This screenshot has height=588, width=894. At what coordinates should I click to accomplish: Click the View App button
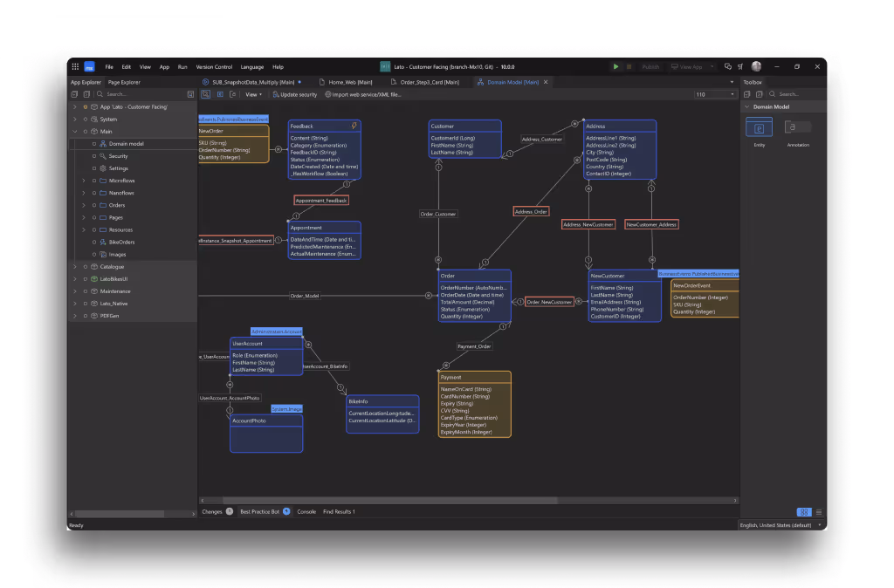686,66
